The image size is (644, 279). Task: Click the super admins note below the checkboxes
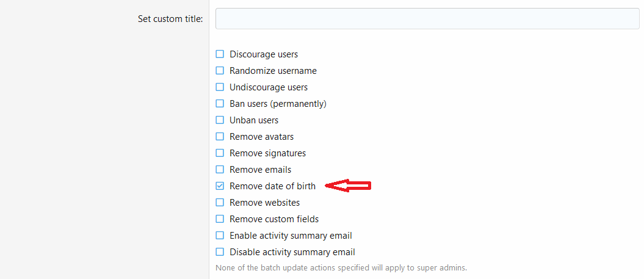pos(341,267)
